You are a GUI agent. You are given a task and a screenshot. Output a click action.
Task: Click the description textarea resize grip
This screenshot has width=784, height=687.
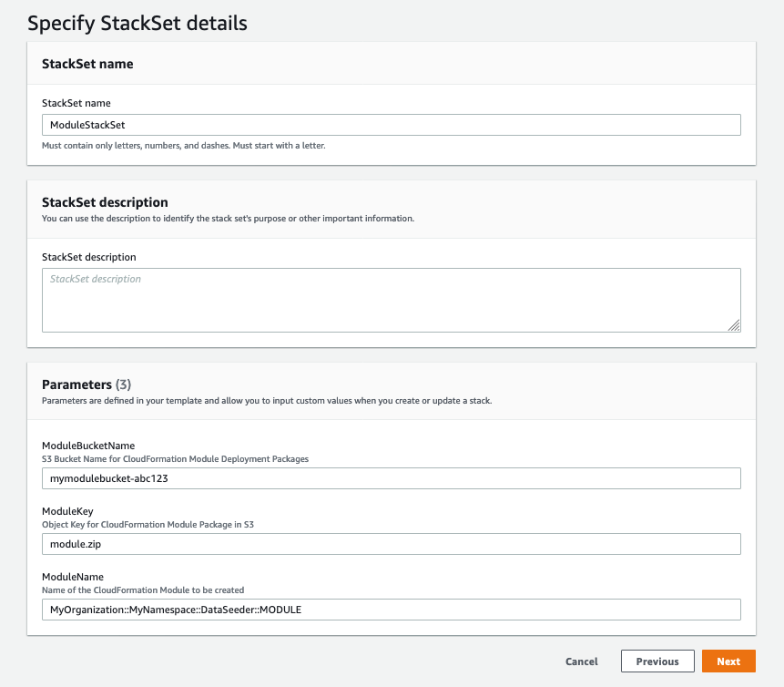coord(735,324)
